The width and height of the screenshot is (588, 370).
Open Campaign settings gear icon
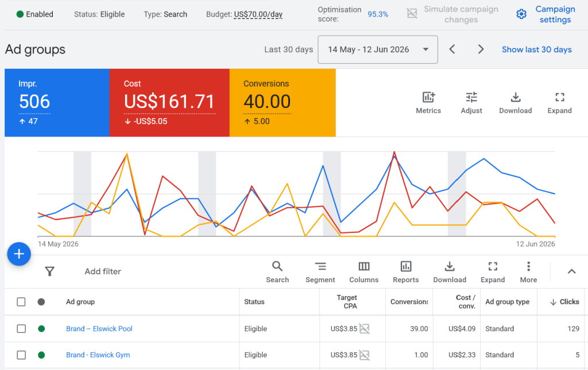point(521,14)
